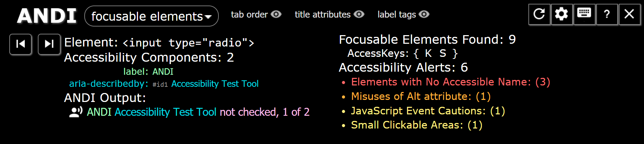Click the Accessibility Alerts: 6 heading
644x144 pixels.
tap(403, 68)
